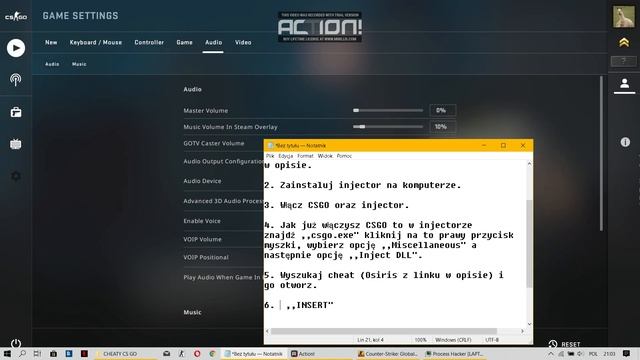The height and width of the screenshot is (360, 640).
Task: Open the Watch TV icon in sidebar
Action: (16, 144)
